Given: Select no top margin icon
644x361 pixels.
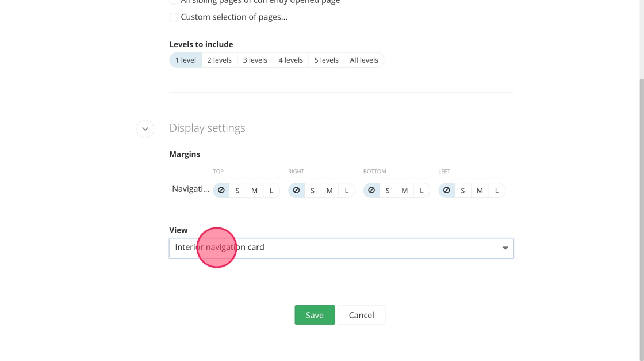Looking at the screenshot, I should (x=221, y=191).
